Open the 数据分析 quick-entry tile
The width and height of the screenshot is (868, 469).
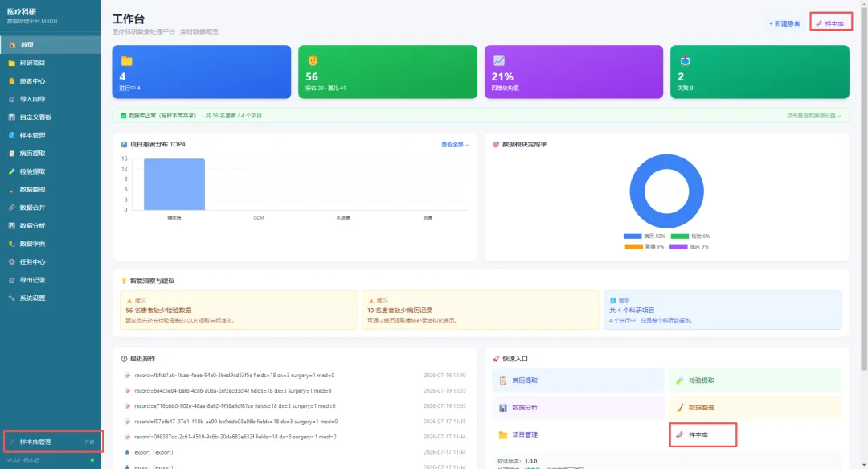coord(579,408)
